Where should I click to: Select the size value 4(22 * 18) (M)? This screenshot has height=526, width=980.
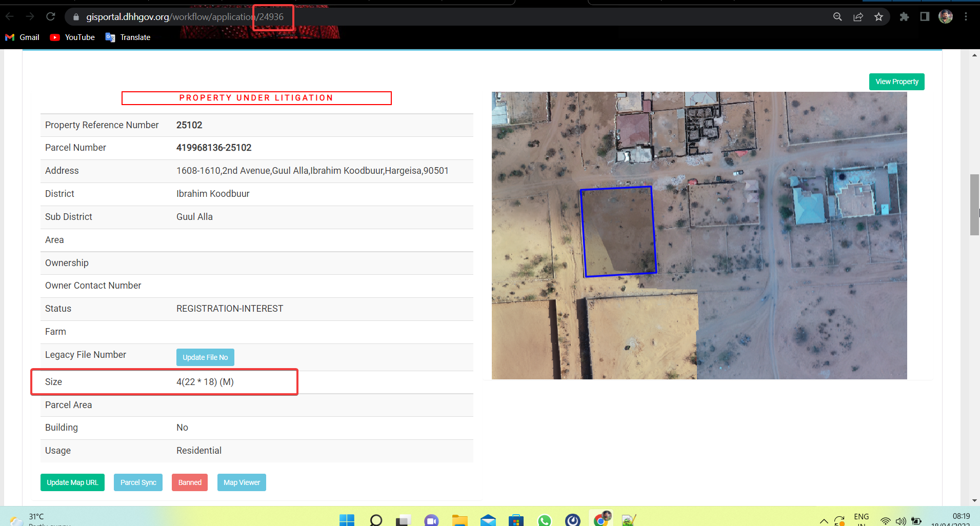pos(205,382)
